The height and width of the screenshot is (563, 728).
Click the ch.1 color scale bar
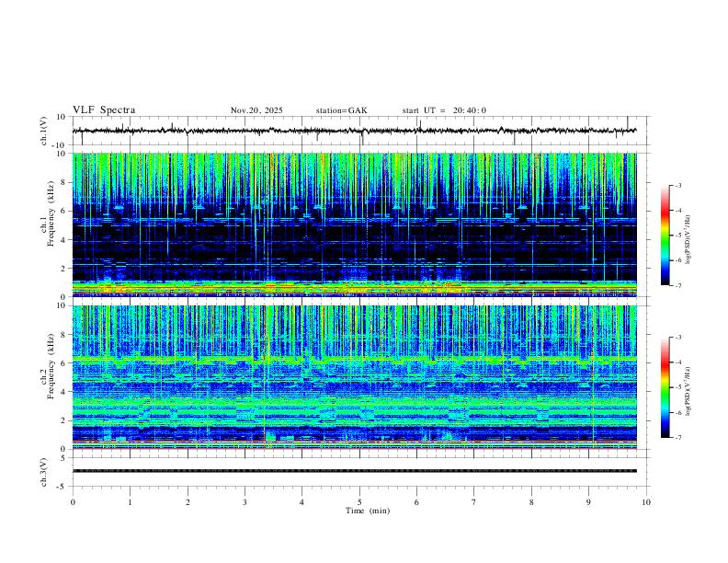tap(665, 236)
